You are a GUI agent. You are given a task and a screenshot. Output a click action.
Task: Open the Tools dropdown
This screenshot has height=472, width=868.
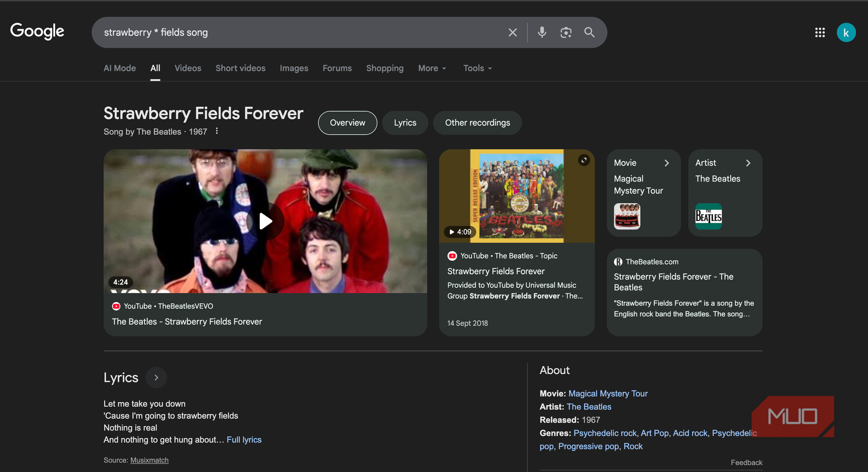pyautogui.click(x=477, y=68)
